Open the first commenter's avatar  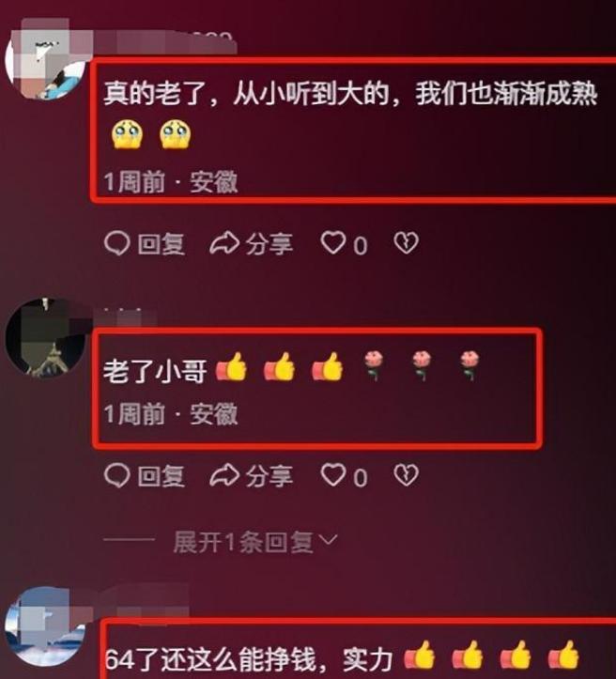pyautogui.click(x=46, y=60)
